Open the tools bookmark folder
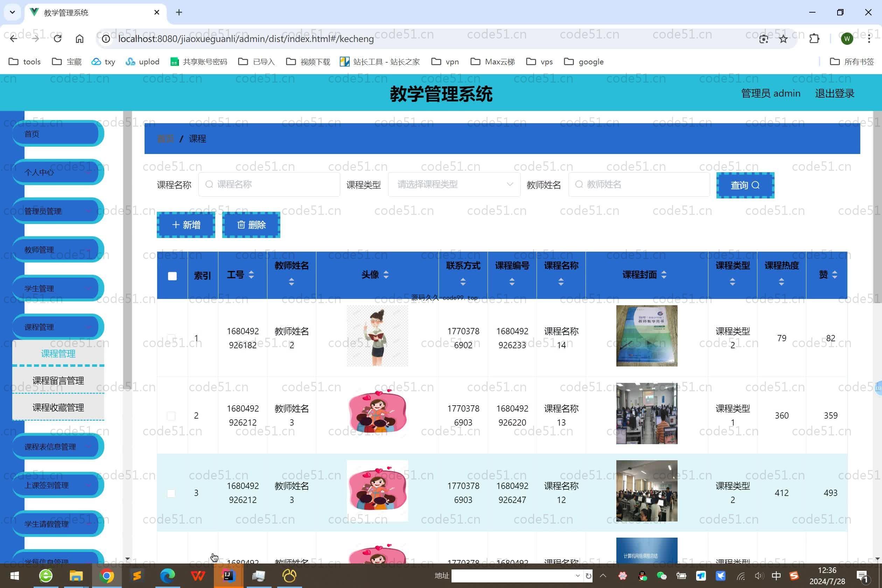This screenshot has height=588, width=882. [x=24, y=62]
